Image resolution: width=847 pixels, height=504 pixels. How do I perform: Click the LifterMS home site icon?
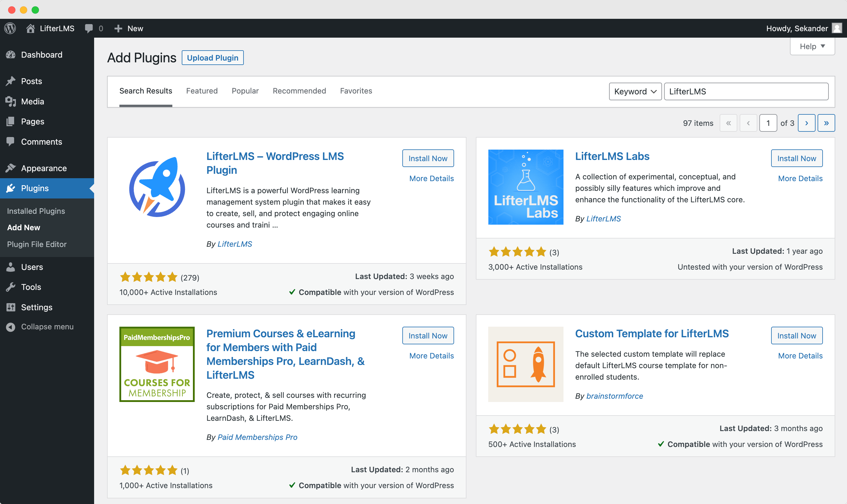[31, 28]
